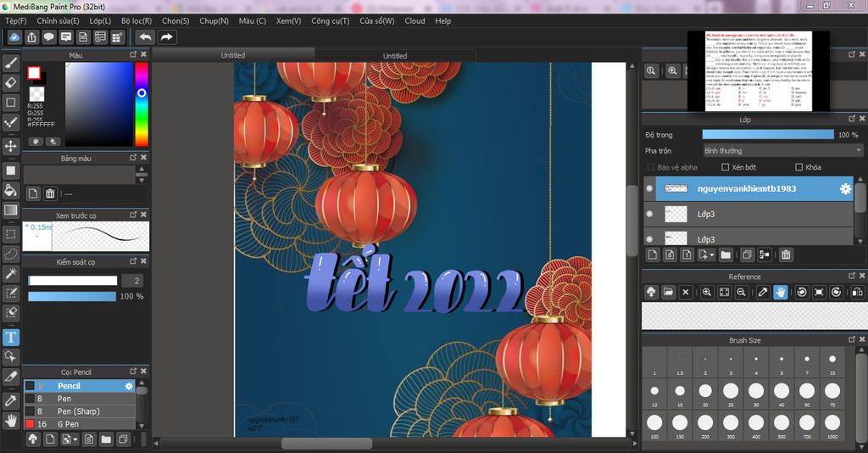Zoom in Navigator panel magnifier
868x453 pixels.
672,71
